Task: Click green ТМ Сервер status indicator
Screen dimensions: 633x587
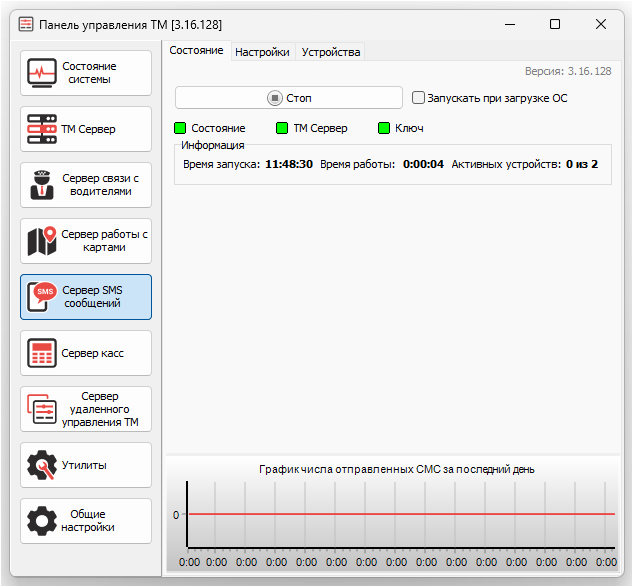Action: (282, 128)
